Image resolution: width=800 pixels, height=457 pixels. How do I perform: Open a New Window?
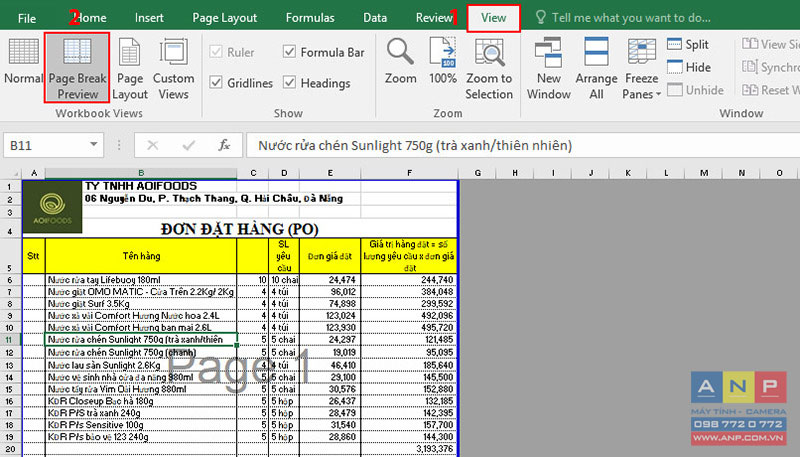click(548, 69)
